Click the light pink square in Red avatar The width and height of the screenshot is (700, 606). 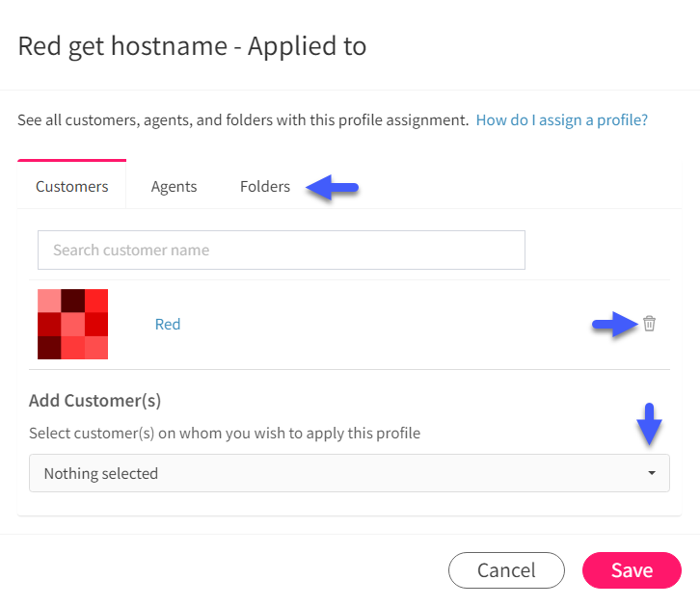pos(49,301)
